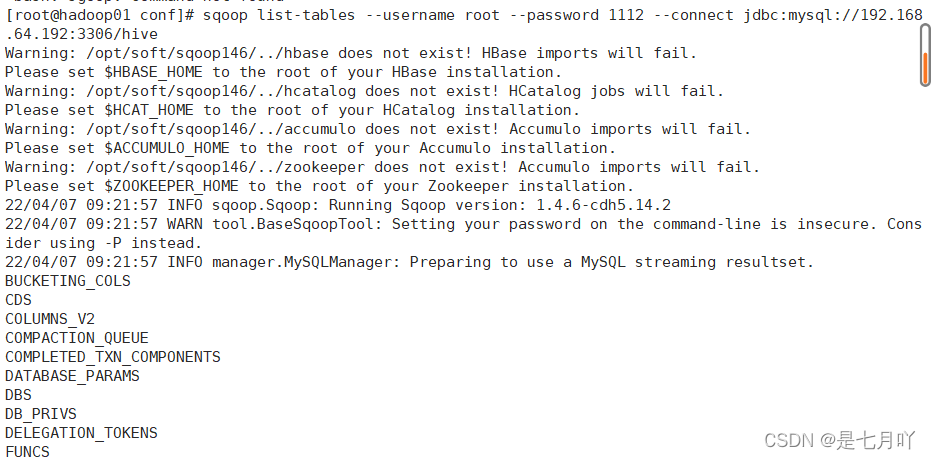Select the COLUMNS_V2 table name
The width and height of the screenshot is (931, 460).
point(50,319)
